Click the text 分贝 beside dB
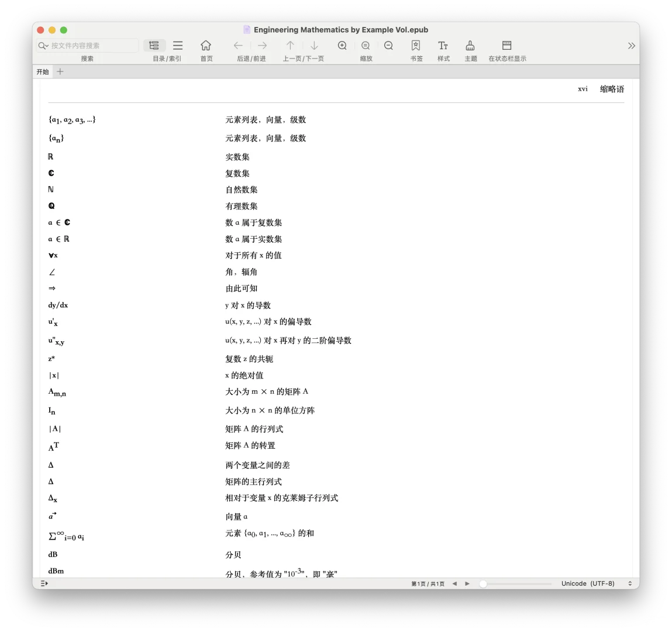The image size is (672, 632). [233, 555]
